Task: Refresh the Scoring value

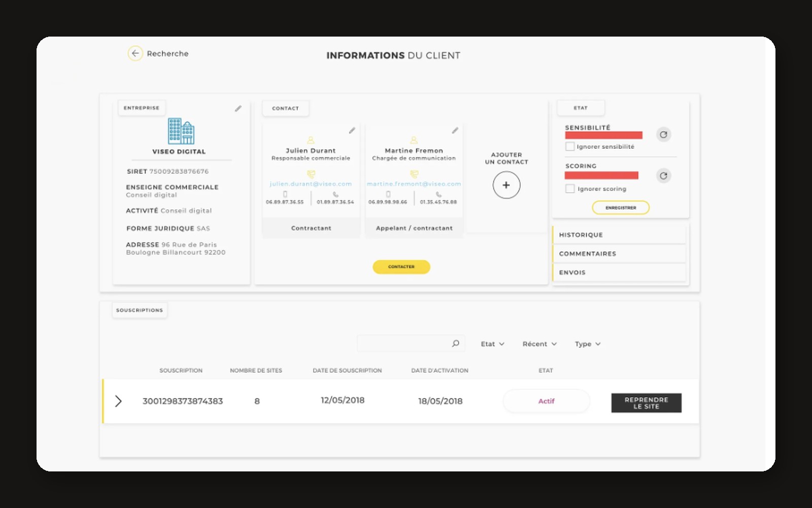Action: tap(663, 176)
